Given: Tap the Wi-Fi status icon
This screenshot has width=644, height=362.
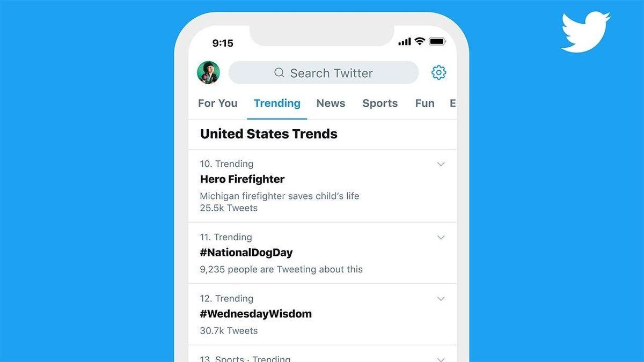Looking at the screenshot, I should coord(420,41).
